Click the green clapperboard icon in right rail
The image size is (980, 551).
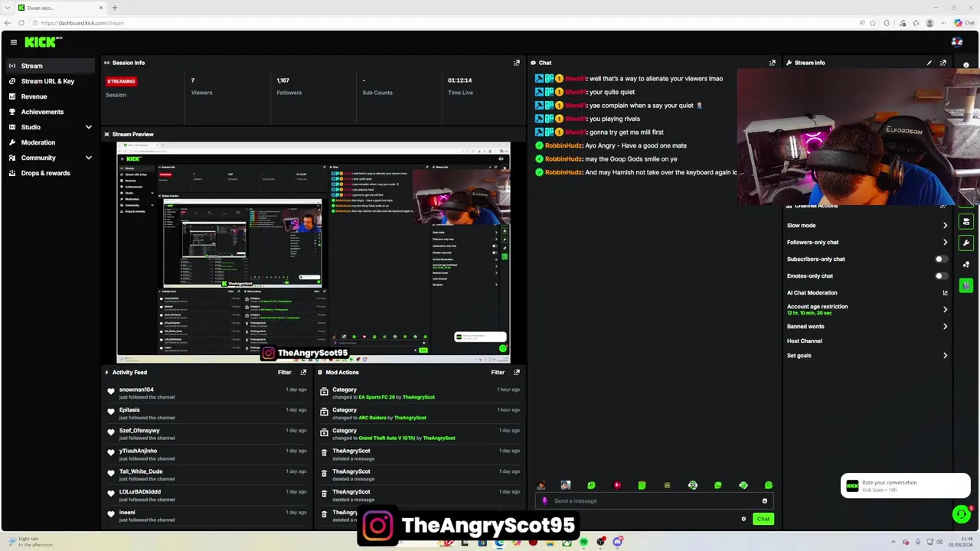[x=966, y=285]
